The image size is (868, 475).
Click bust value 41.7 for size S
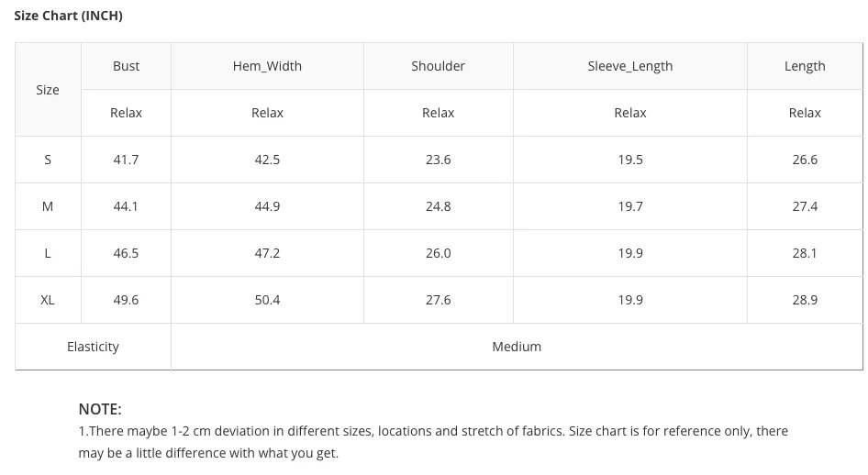(127, 160)
